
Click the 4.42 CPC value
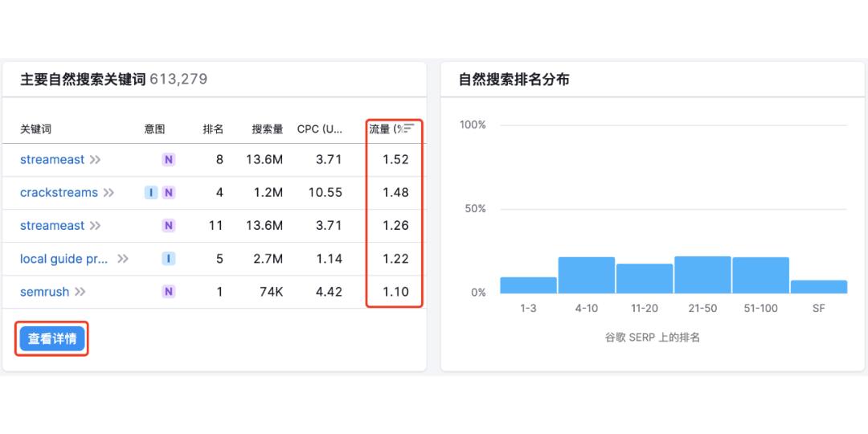329,292
